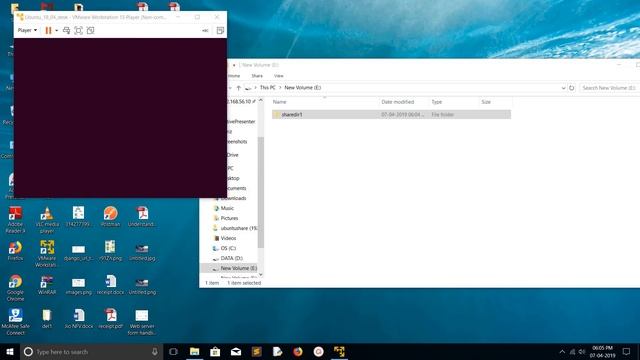This screenshot has height=360, width=640.
Task: Open VMware library panel icon at toolbar right
Action: click(220, 31)
